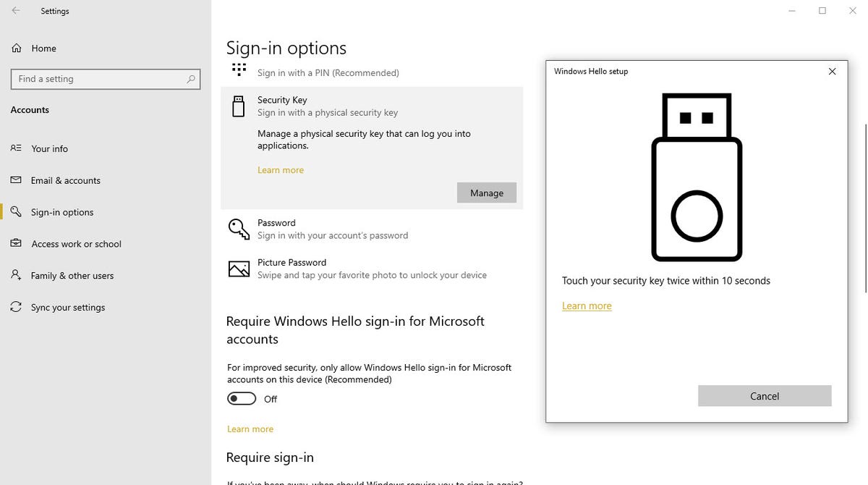The height and width of the screenshot is (485, 868).
Task: Collapse the Security Key option
Action: coord(372,106)
